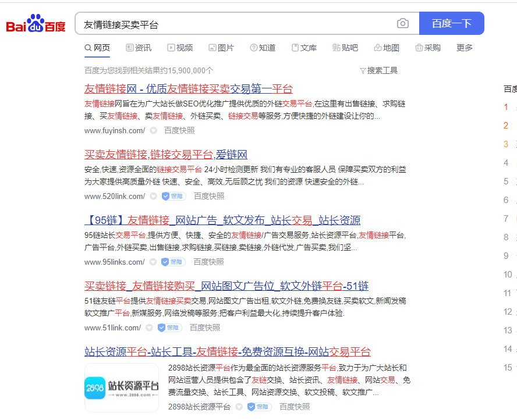Expand dropdown arrow next to www.520link.com
Screen dimensions: 517x420
153,196
